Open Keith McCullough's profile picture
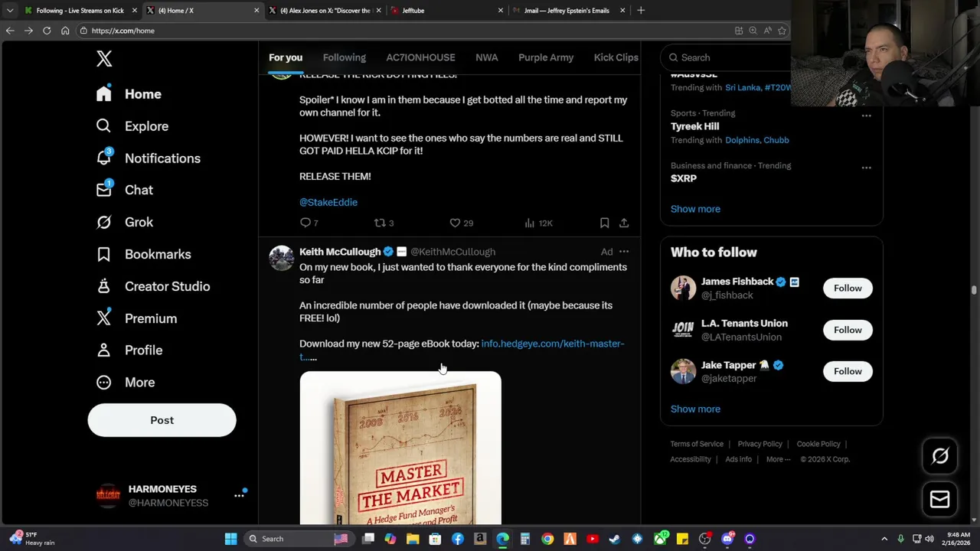The width and height of the screenshot is (980, 551). [x=281, y=258]
